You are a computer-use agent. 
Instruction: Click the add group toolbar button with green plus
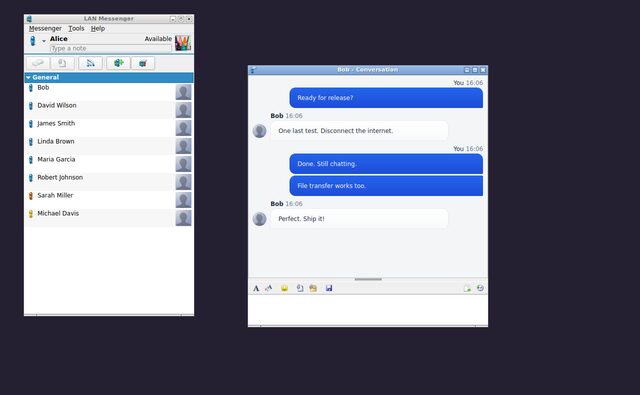pyautogui.click(x=118, y=63)
